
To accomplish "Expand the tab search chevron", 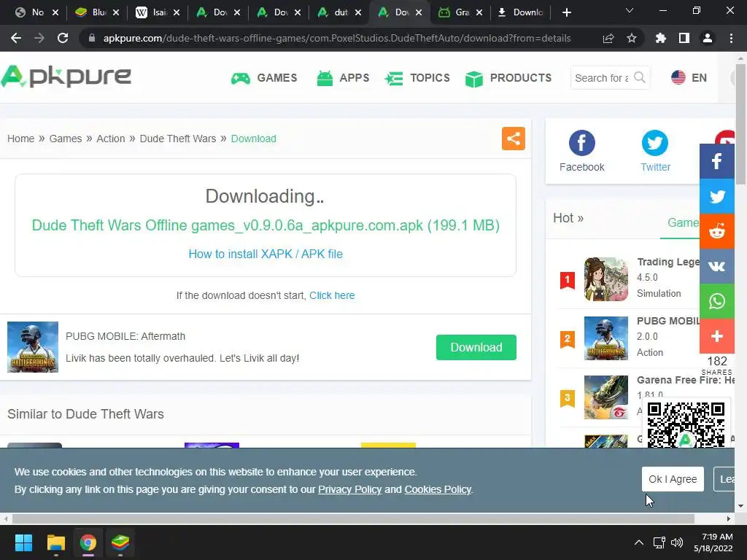I will coord(630,10).
